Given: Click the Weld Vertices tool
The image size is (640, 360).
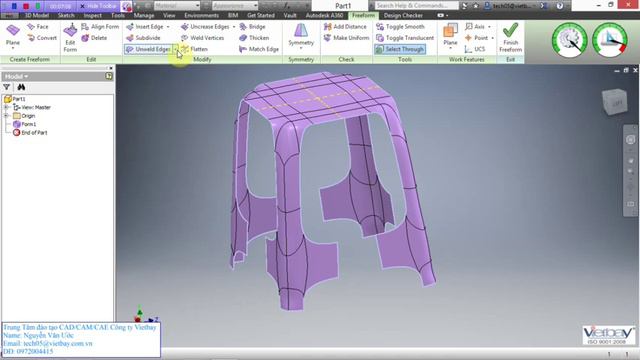Looking at the screenshot, I should 203,38.
